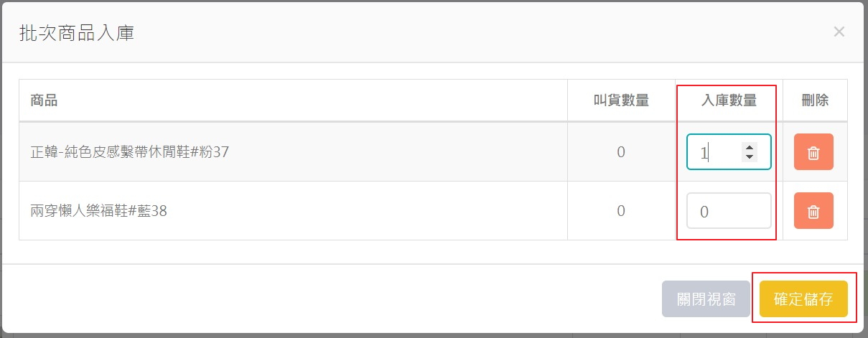Screen dimensions: 868x338
Task: Select the 叫貨數量 column header
Action: tap(621, 100)
